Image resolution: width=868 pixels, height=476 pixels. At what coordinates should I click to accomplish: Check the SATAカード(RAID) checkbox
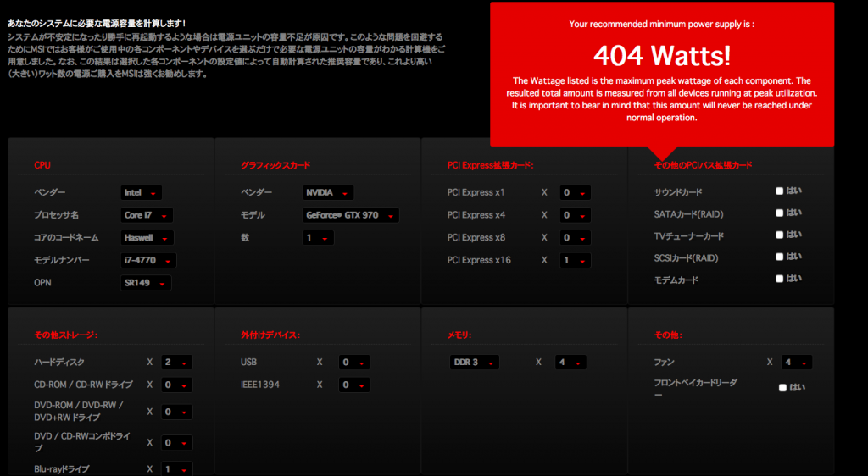pos(780,213)
